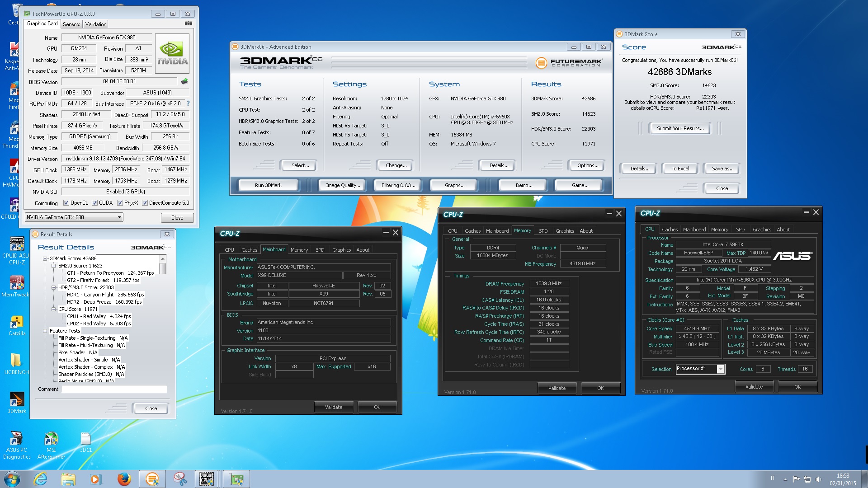Click the 3DMark06 taskbar icon

point(152,479)
